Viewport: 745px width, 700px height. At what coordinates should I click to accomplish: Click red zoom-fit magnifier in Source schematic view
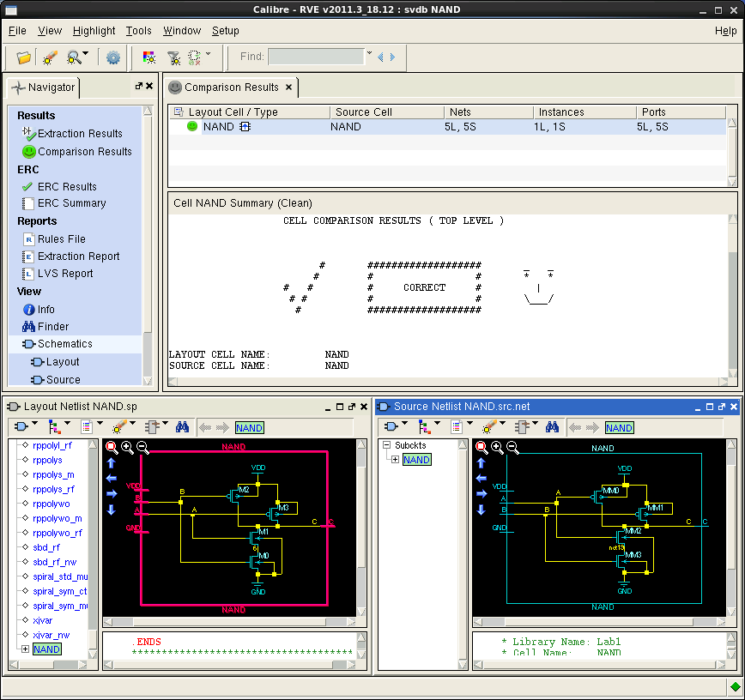point(482,447)
